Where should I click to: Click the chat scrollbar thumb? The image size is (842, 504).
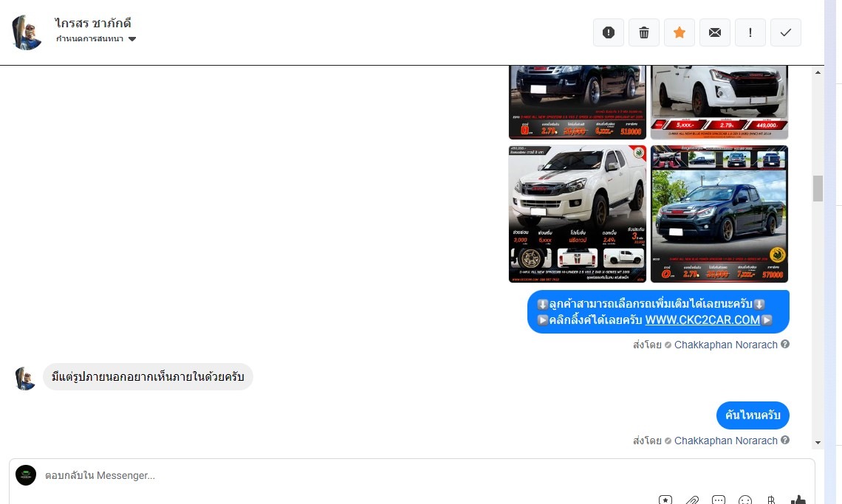pos(818,188)
